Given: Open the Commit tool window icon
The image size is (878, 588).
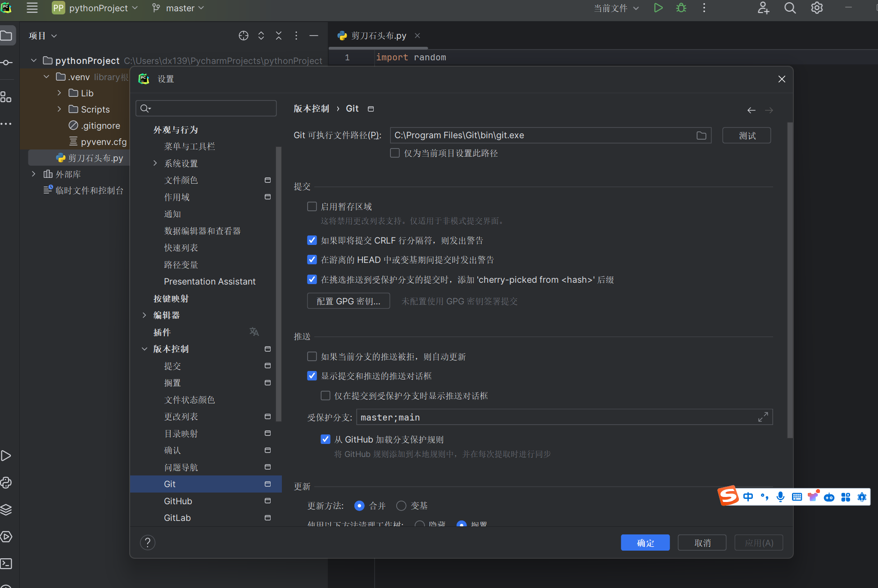Looking at the screenshot, I should (6, 63).
